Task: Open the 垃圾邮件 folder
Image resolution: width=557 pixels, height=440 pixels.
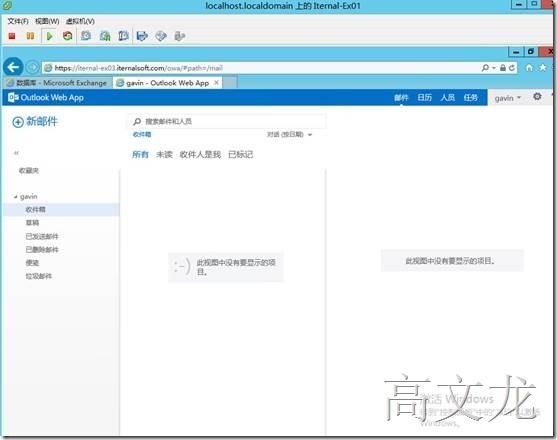Action: click(x=39, y=276)
